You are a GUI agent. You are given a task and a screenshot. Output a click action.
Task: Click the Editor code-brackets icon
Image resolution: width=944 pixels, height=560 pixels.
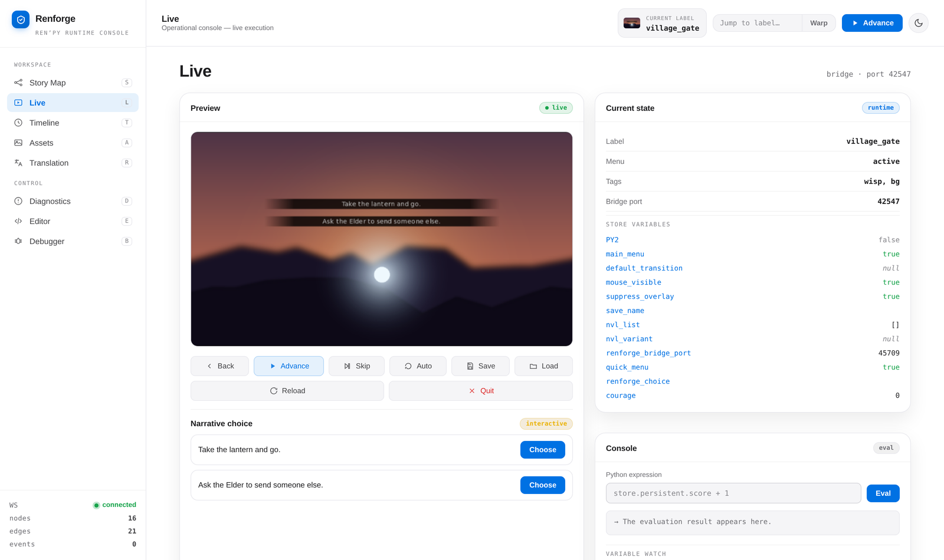tap(18, 221)
